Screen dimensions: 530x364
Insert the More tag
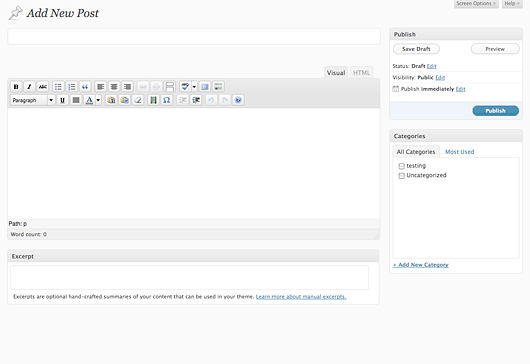tap(169, 87)
